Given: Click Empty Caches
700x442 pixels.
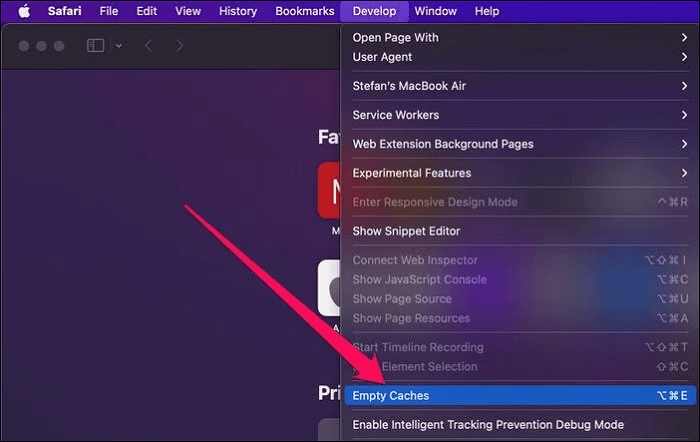Looking at the screenshot, I should tap(520, 396).
